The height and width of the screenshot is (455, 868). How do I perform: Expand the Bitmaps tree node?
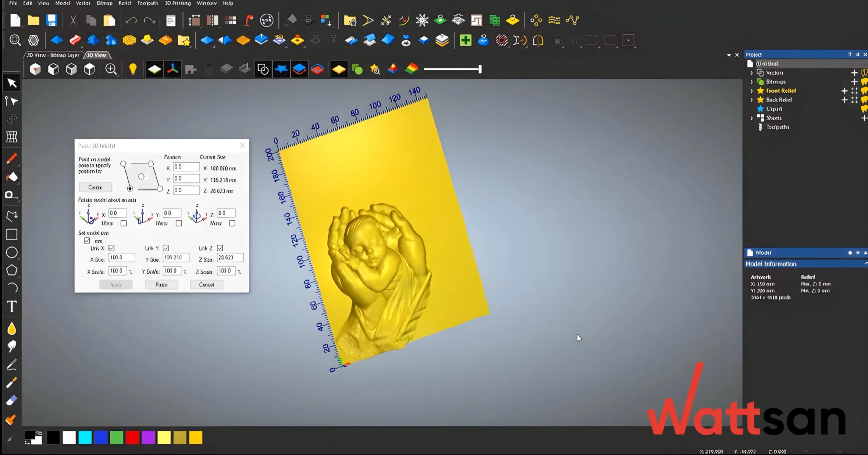(x=752, y=82)
